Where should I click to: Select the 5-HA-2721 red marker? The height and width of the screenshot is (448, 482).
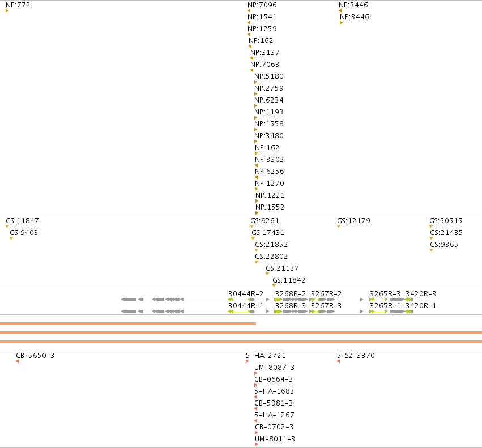247,361
